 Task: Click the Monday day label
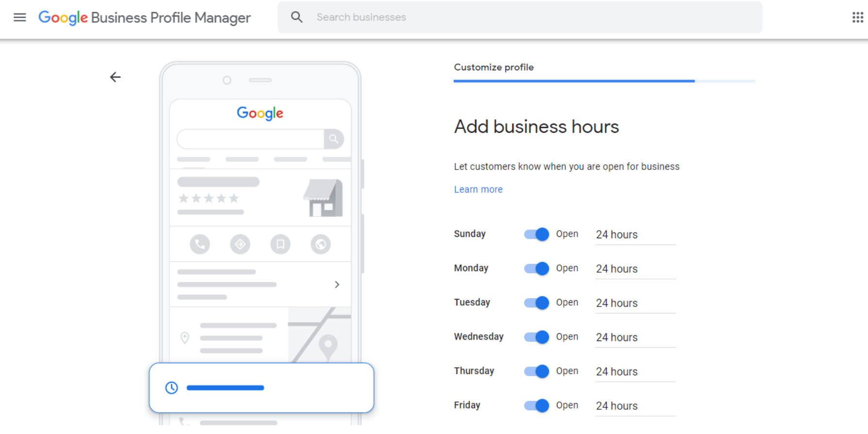pyautogui.click(x=471, y=268)
